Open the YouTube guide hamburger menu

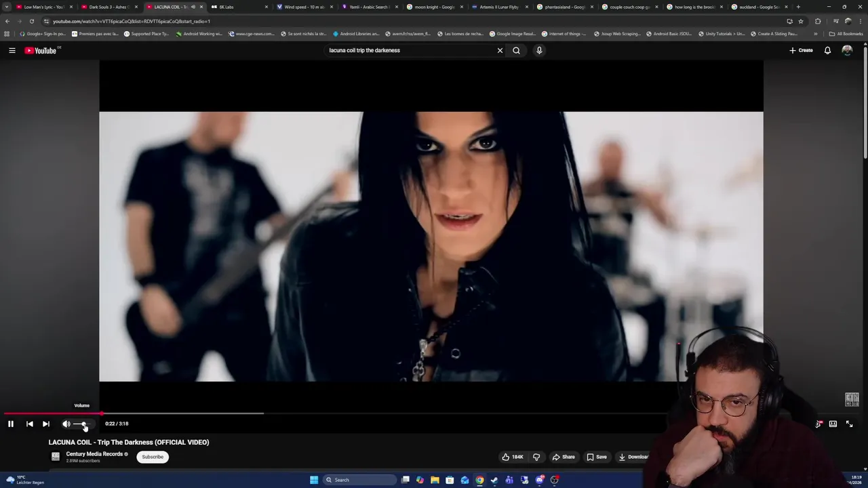12,50
